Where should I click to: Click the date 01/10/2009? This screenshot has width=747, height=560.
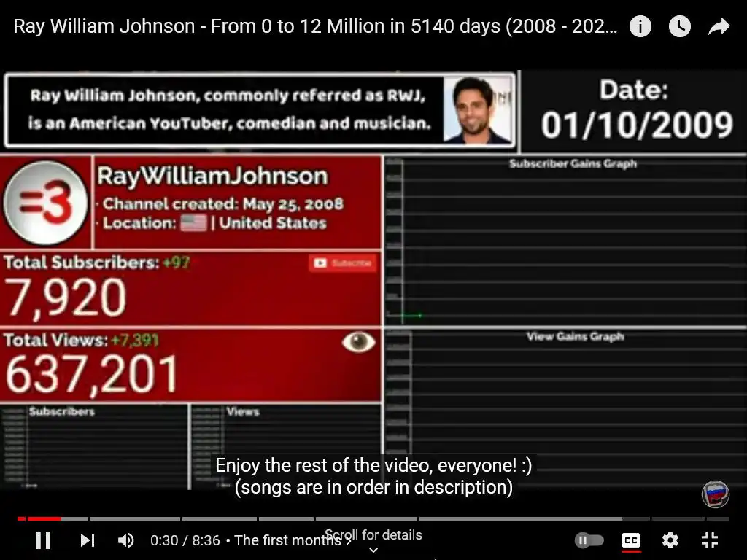(636, 125)
